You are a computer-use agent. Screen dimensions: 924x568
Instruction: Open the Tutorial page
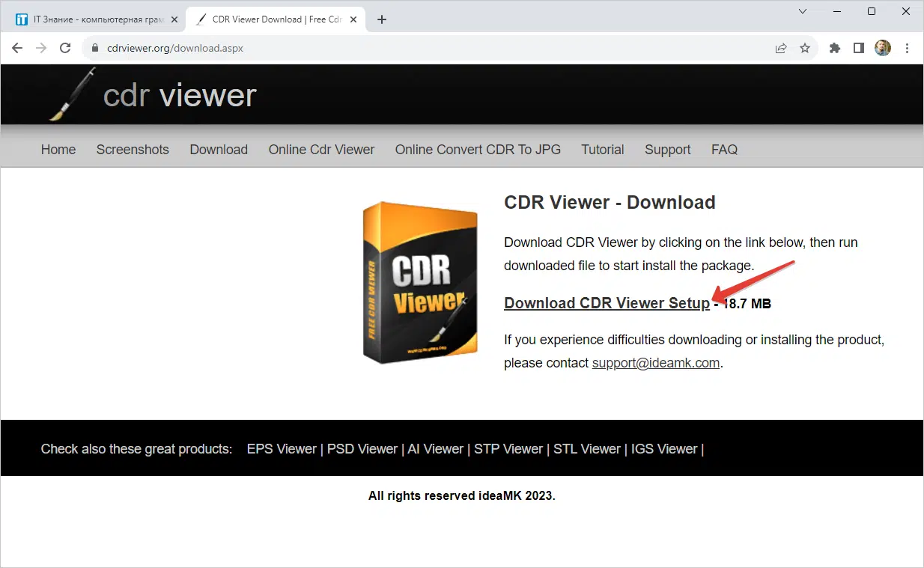click(603, 150)
